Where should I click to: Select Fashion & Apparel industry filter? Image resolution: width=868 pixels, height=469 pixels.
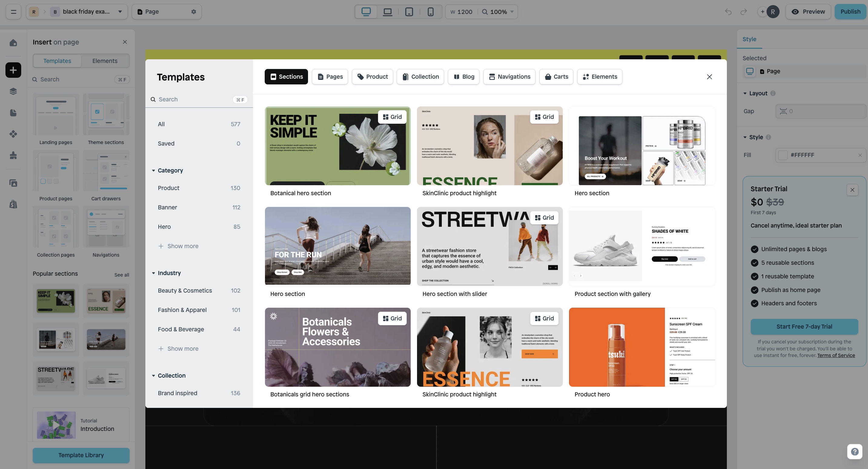click(x=182, y=310)
